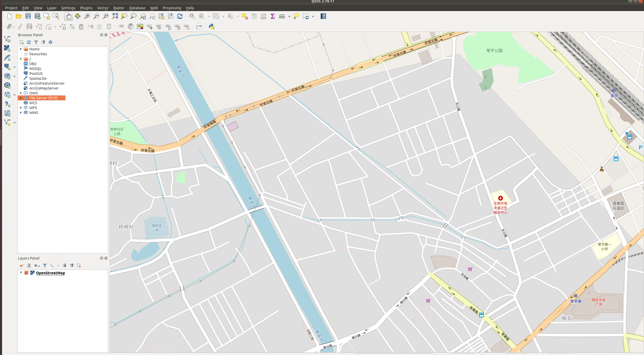This screenshot has width=644, height=355.
Task: Click the Zoom Full extent icon
Action: (115, 16)
